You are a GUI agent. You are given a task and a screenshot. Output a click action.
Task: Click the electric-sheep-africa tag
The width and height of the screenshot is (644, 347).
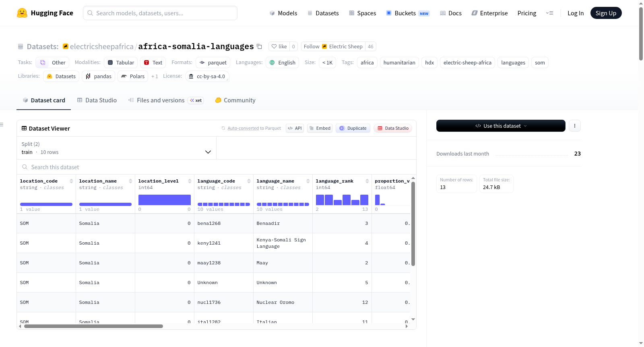(x=467, y=62)
